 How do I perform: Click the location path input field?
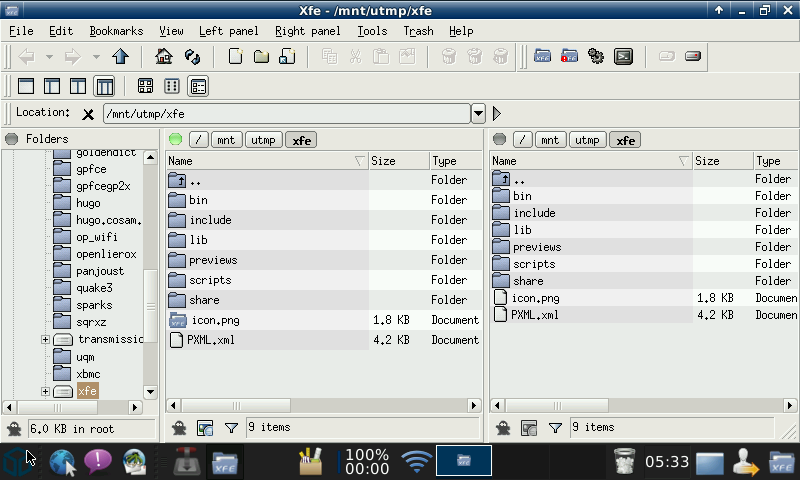pos(287,113)
